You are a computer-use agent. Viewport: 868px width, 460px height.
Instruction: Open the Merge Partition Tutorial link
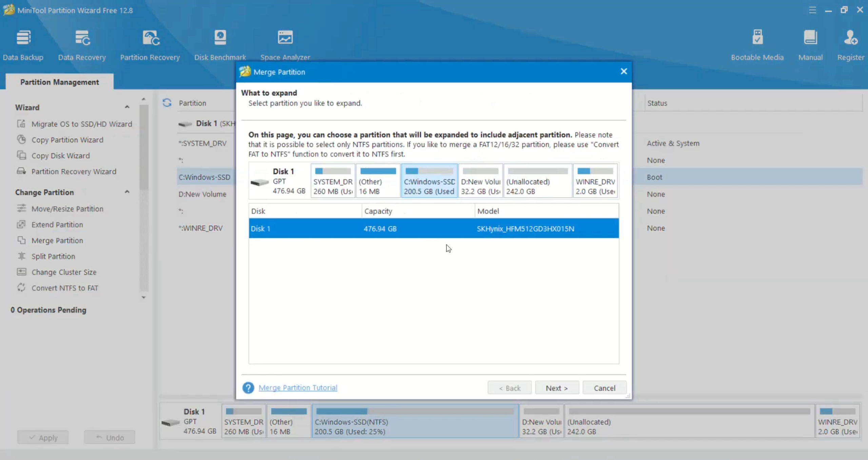pyautogui.click(x=298, y=388)
